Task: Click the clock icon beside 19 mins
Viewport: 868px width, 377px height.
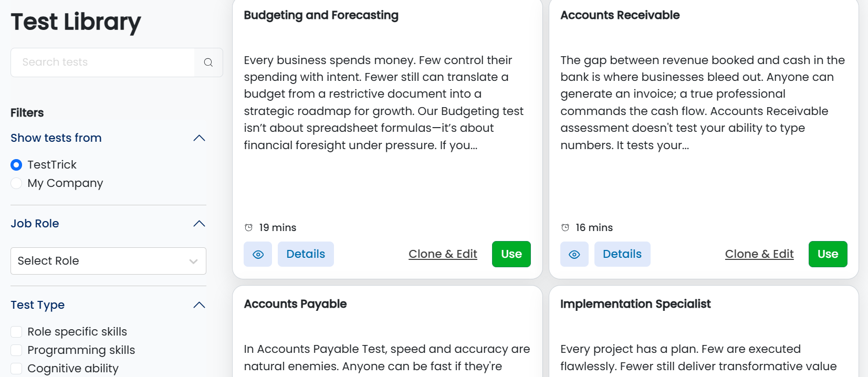Action: coord(249,227)
